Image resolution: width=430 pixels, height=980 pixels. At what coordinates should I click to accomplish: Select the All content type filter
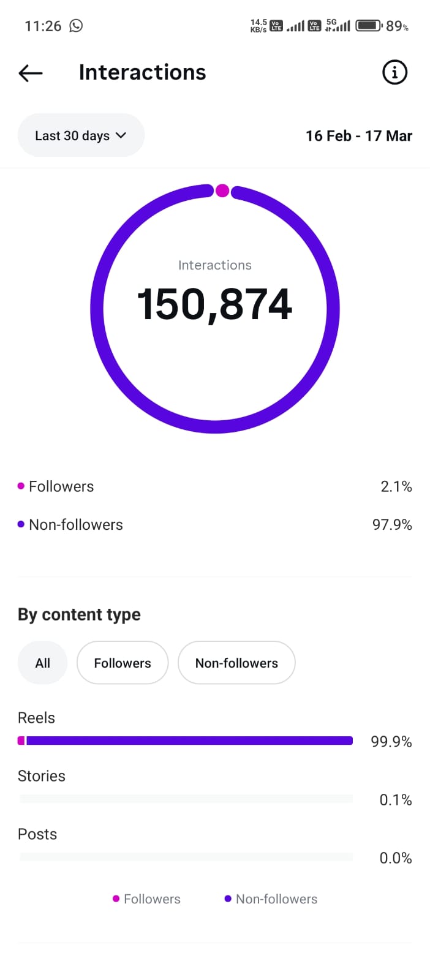(x=42, y=663)
